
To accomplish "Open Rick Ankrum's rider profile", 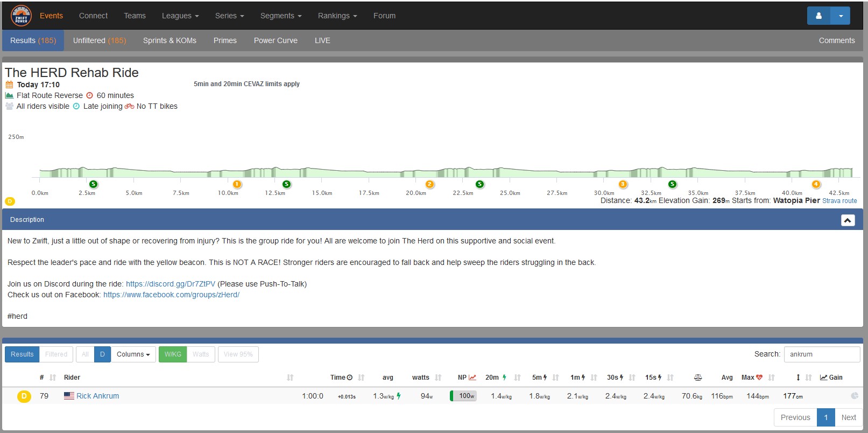I will (97, 396).
